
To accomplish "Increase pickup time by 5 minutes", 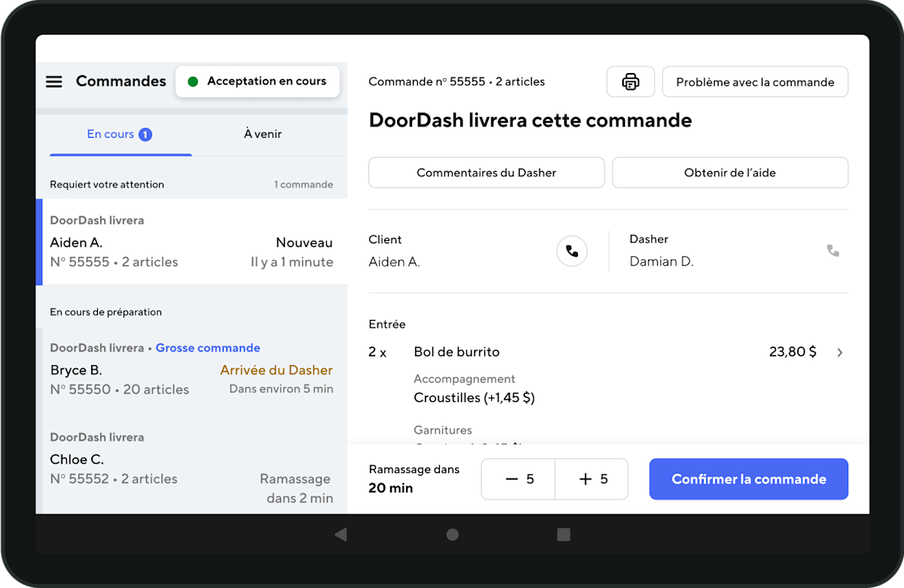I will 591,479.
